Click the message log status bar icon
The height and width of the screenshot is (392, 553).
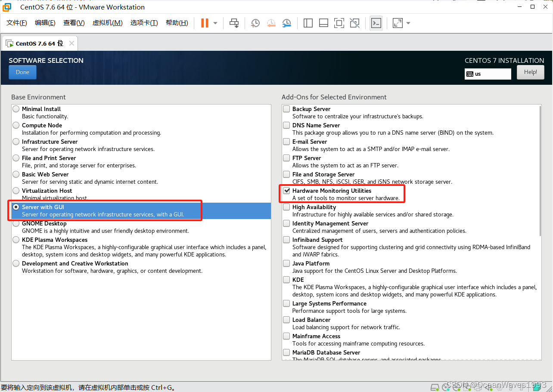536,387
